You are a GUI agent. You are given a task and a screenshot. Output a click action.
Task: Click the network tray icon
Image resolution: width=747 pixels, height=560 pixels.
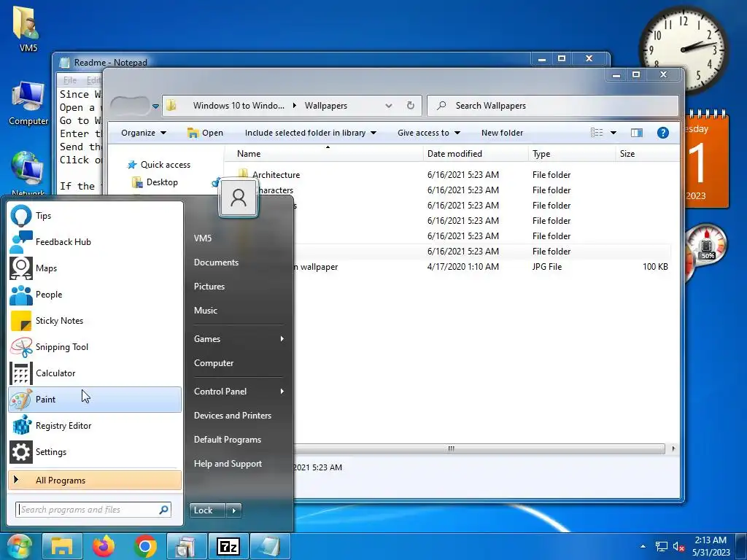(661, 546)
